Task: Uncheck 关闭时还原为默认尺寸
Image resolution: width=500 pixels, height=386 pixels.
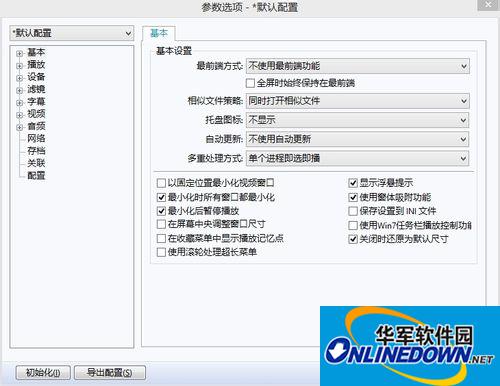Action: click(x=353, y=239)
